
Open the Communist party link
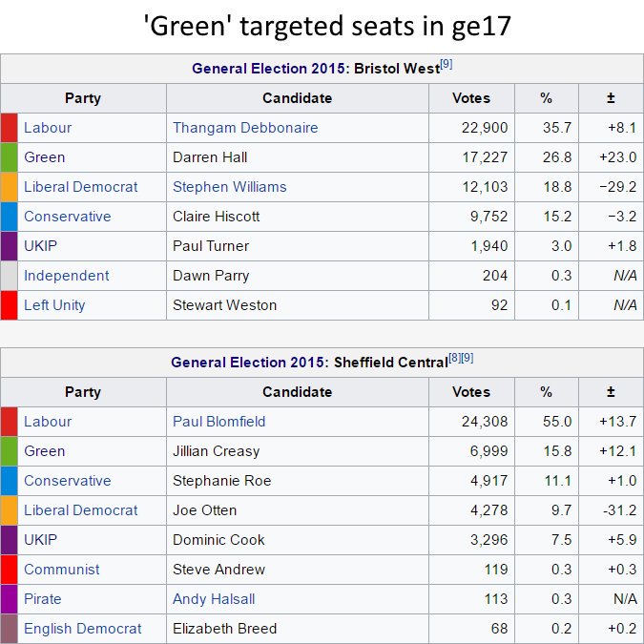(x=62, y=570)
